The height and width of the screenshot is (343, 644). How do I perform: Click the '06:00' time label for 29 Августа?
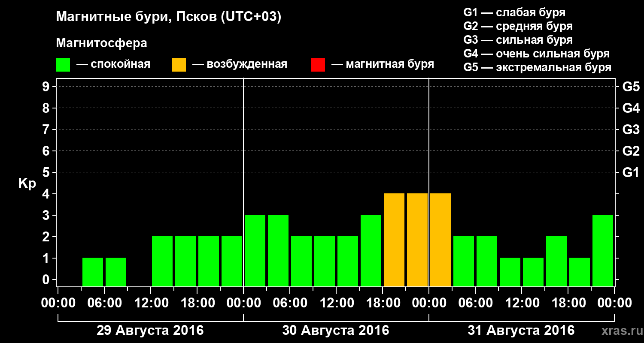tap(104, 303)
